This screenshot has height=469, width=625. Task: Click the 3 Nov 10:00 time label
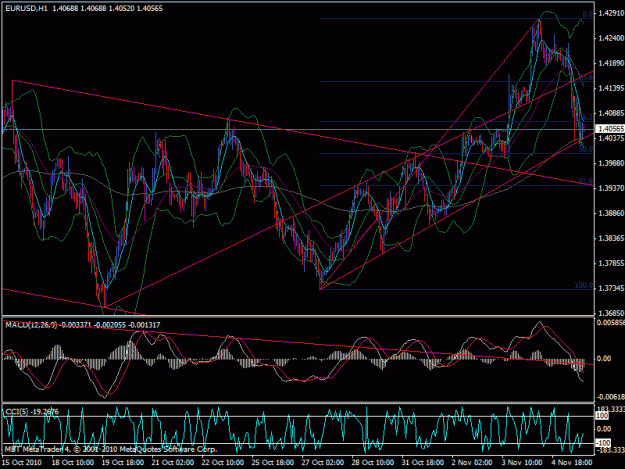coord(522,462)
